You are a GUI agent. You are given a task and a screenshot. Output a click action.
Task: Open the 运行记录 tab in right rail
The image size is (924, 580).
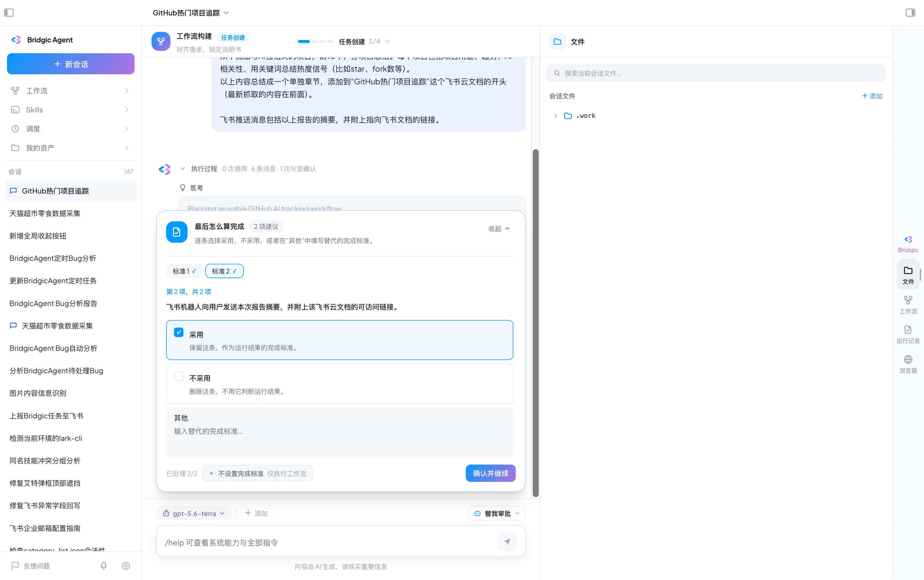pyautogui.click(x=908, y=335)
